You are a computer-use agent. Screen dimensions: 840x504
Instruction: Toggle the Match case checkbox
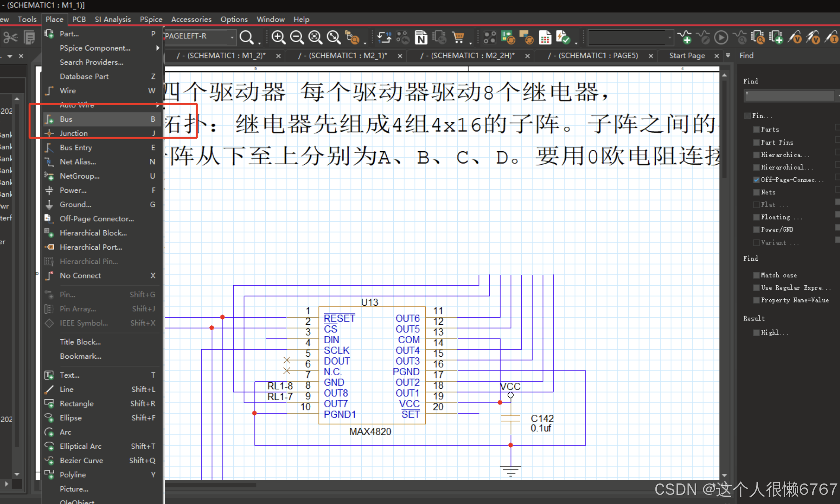756,275
